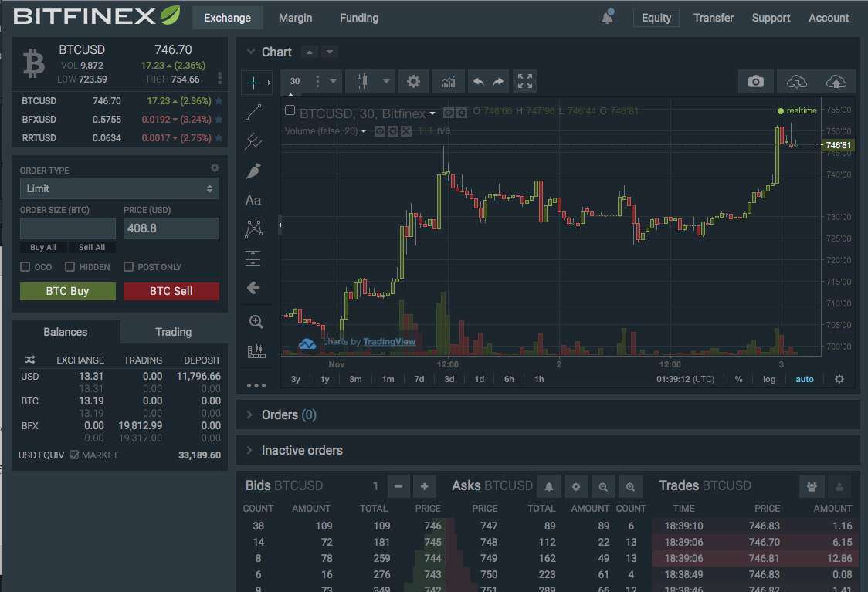Expand more drawing tools ellipsis

256,385
